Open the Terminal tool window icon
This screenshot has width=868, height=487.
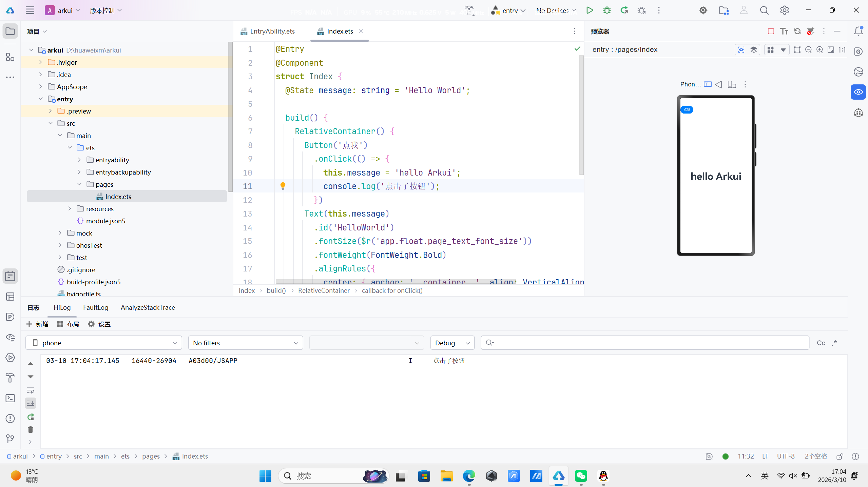click(x=10, y=398)
